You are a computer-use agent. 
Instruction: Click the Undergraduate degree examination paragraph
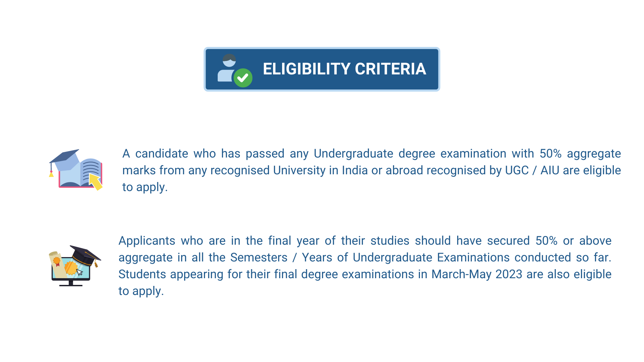(371, 170)
